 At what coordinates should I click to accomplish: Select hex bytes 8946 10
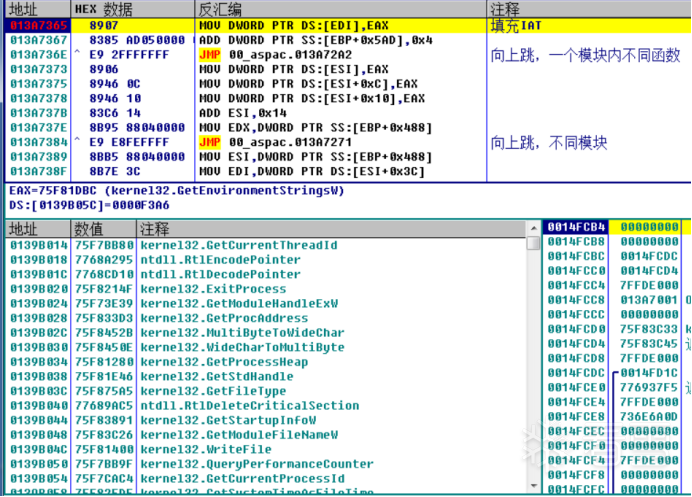[115, 98]
